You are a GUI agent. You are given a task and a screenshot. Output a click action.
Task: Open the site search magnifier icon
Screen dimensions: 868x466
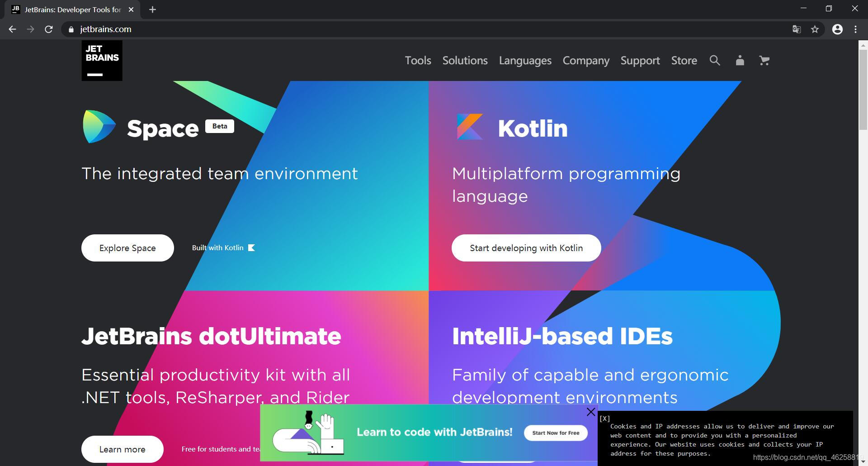(x=714, y=60)
